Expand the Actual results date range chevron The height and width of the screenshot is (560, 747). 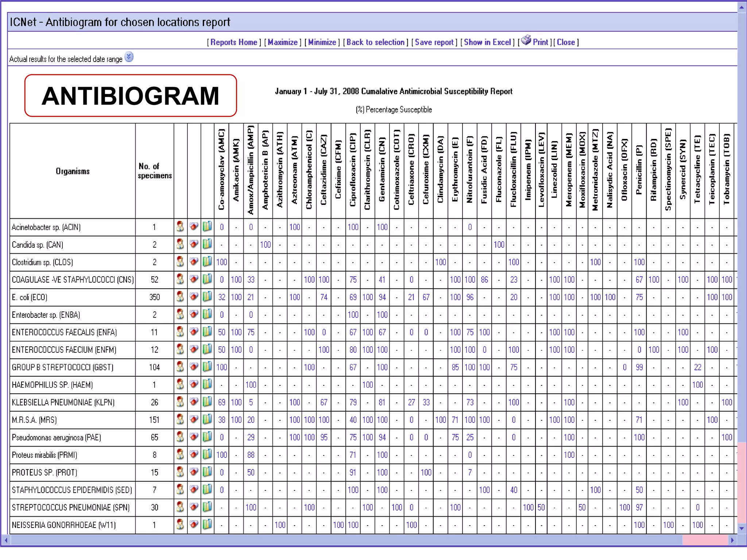coord(129,57)
